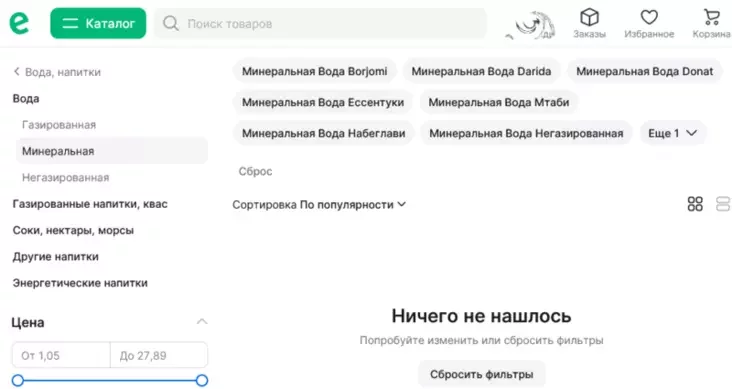
Task: Click the От 1,05 minimum price field
Action: click(x=61, y=355)
